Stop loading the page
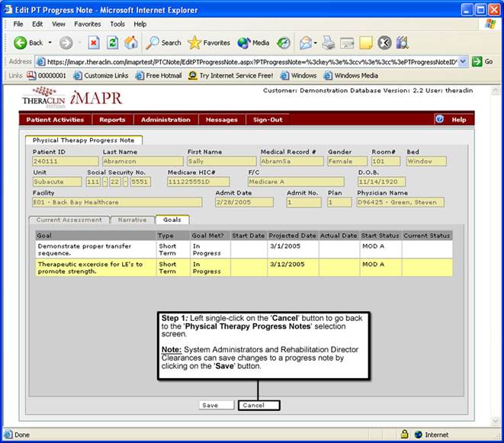The width and height of the screenshot is (504, 443). (x=94, y=43)
